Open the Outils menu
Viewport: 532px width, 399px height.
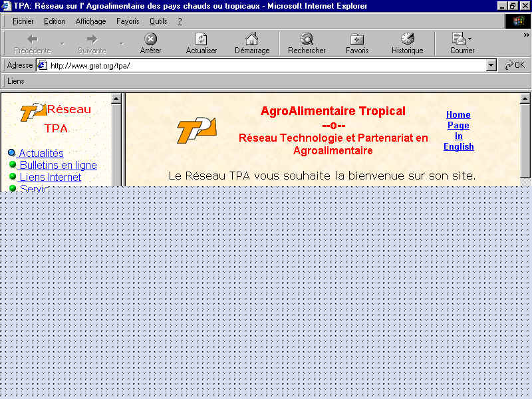tap(158, 21)
